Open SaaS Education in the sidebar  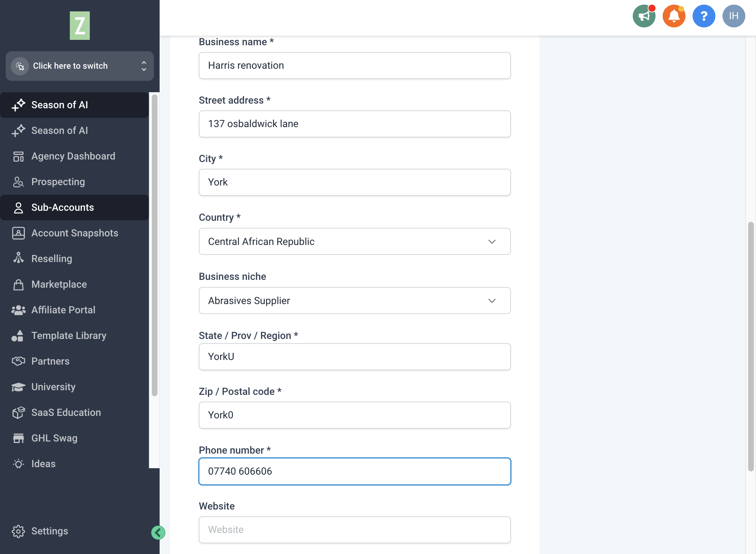point(74,413)
